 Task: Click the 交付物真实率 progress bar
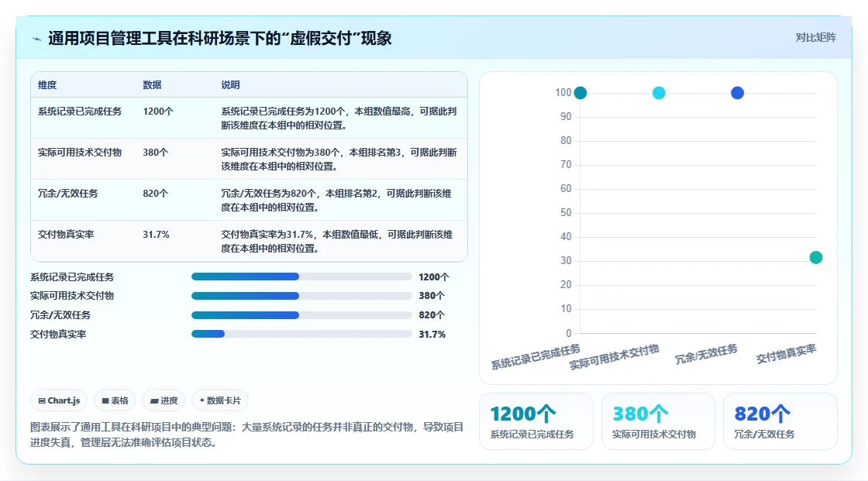(x=301, y=334)
